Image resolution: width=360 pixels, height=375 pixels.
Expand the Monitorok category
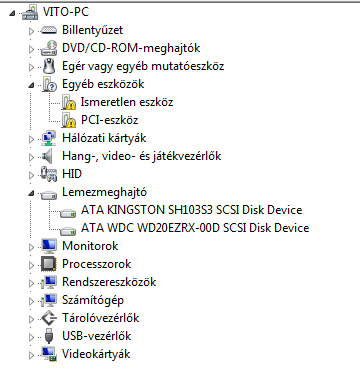[31, 247]
